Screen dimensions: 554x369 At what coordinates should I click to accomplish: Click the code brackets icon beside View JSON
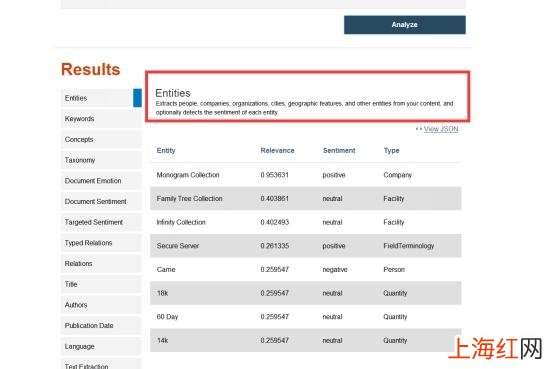pos(419,129)
